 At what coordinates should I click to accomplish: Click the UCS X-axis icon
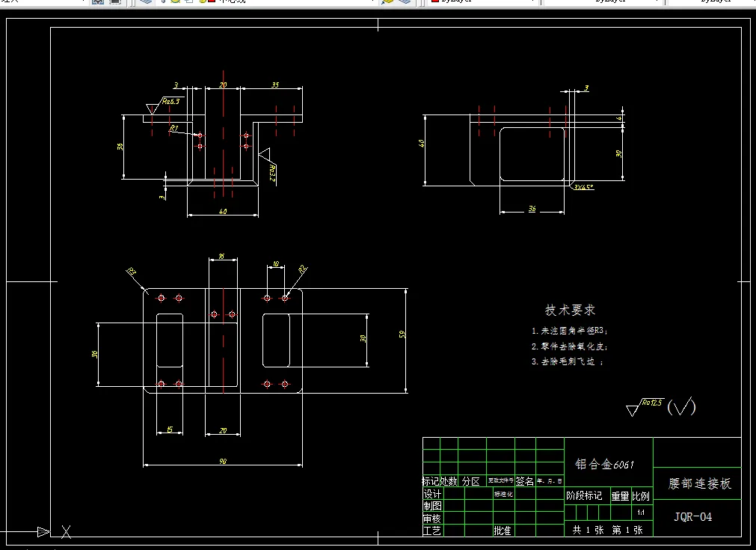[x=66, y=531]
